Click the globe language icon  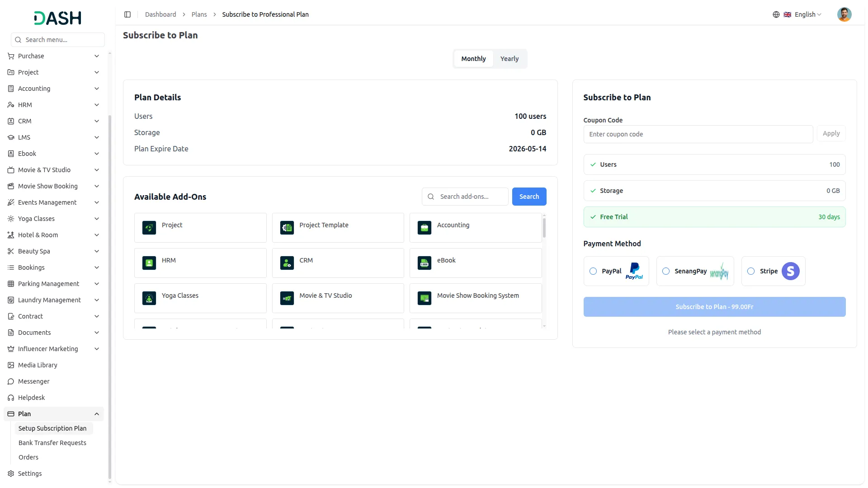coord(776,14)
